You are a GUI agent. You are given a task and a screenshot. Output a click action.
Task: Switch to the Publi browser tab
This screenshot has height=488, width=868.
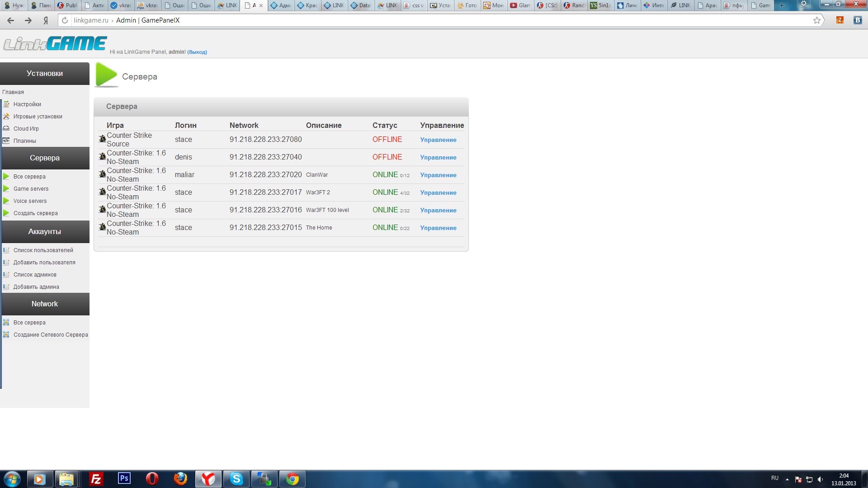[x=68, y=5]
